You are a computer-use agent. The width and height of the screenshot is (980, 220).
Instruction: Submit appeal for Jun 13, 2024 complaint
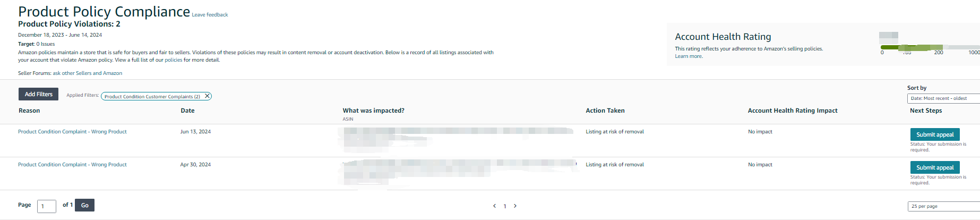(935, 134)
